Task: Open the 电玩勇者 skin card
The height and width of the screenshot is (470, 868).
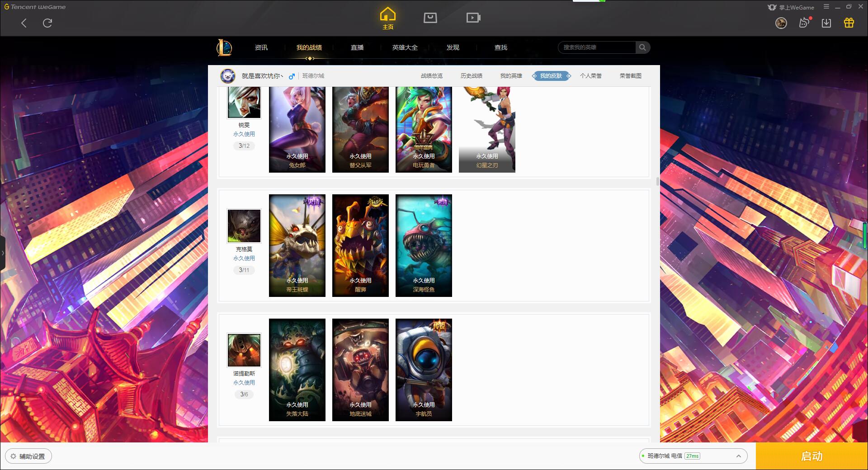Action: click(424, 130)
